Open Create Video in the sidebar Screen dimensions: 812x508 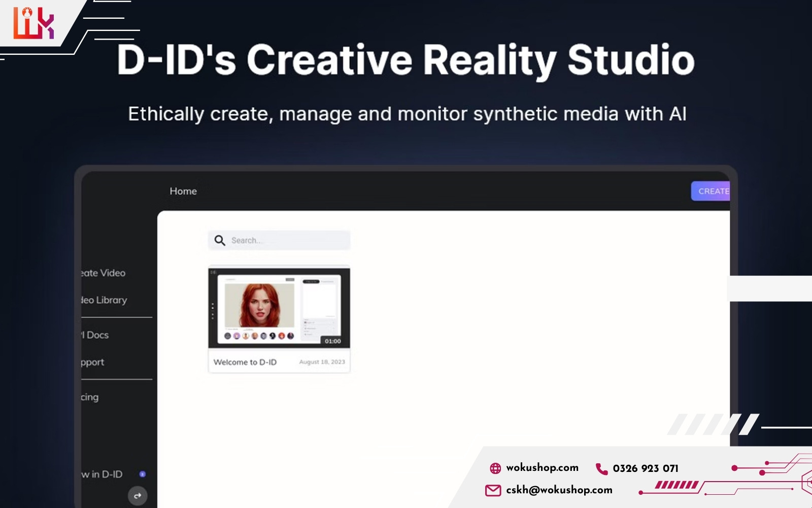[x=103, y=273]
